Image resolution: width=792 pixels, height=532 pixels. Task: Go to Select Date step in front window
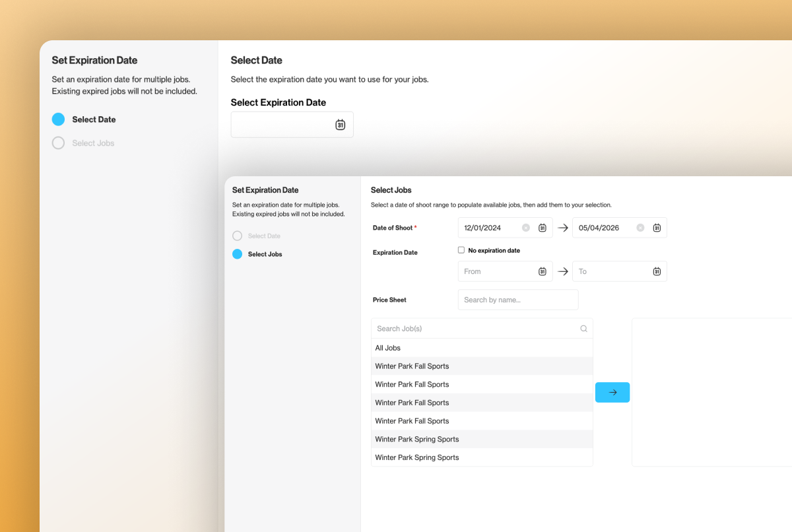click(x=256, y=236)
